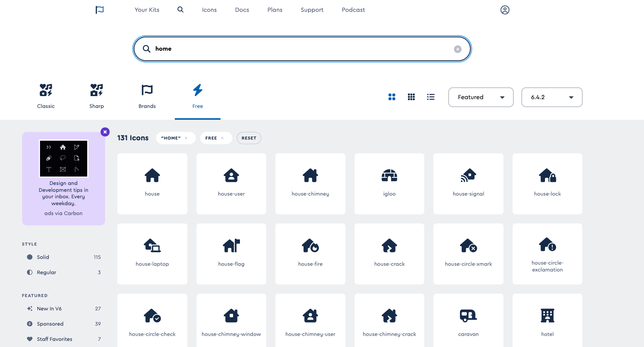Open the house-chimney icon

[310, 184]
